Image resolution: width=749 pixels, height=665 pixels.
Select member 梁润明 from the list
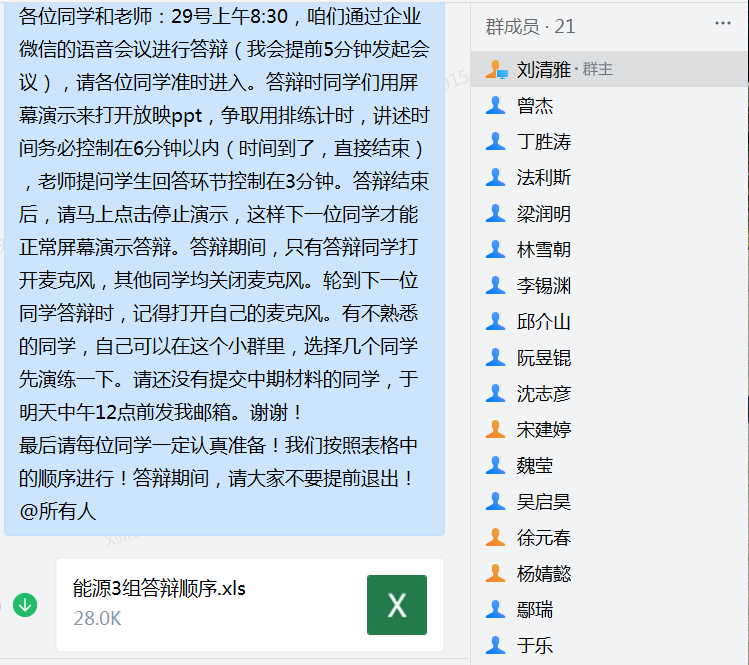[x=544, y=213]
